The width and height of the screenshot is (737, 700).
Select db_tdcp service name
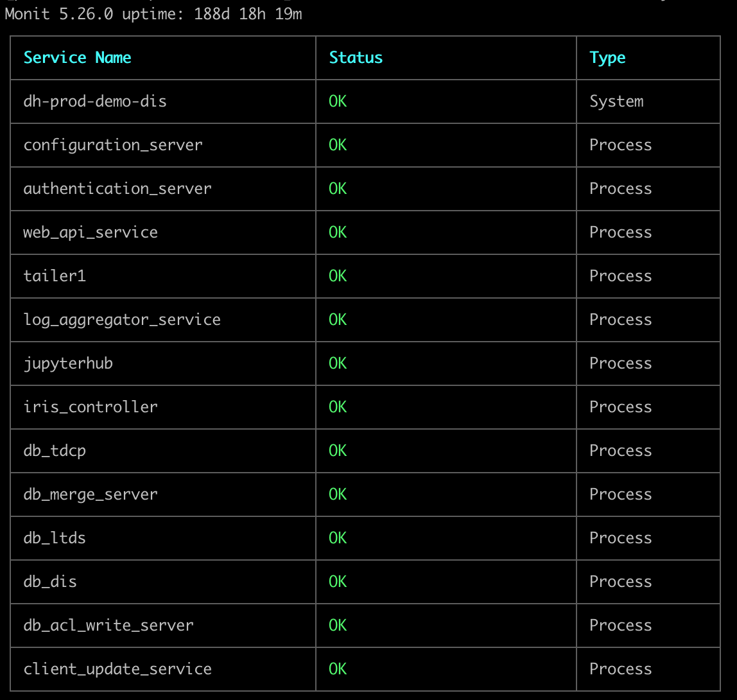click(55, 451)
